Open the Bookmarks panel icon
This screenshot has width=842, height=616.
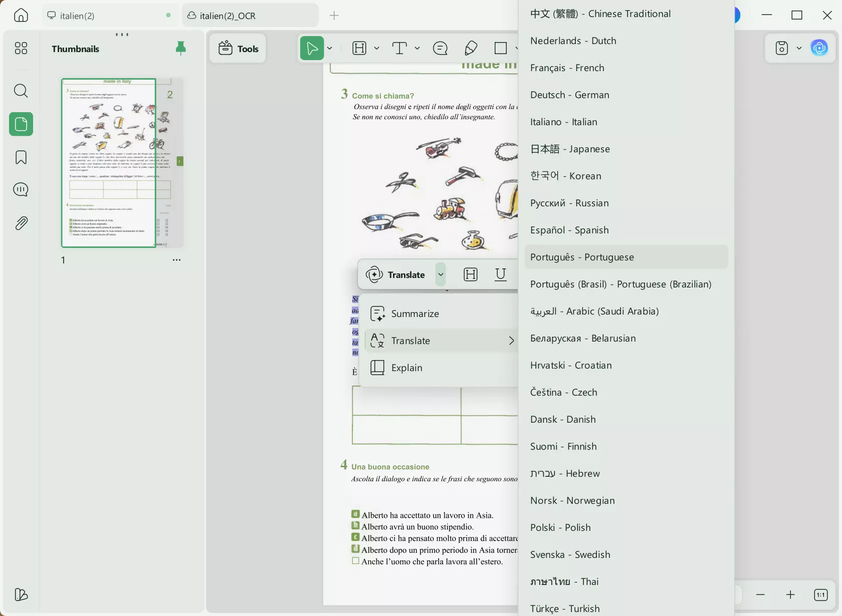21,157
